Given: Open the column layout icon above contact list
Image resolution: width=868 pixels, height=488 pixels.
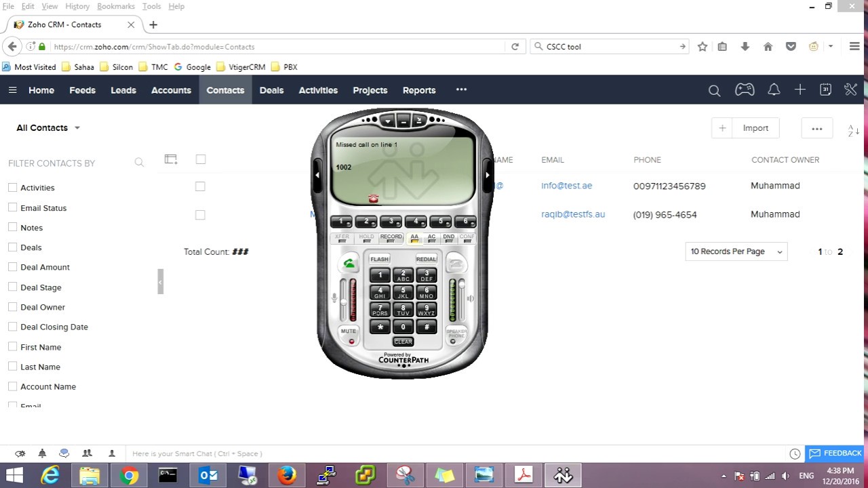Looking at the screenshot, I should pos(171,159).
